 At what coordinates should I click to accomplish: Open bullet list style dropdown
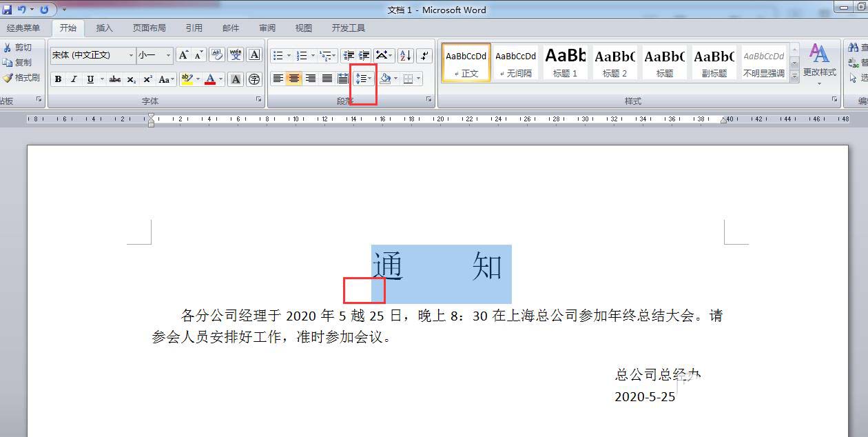289,55
